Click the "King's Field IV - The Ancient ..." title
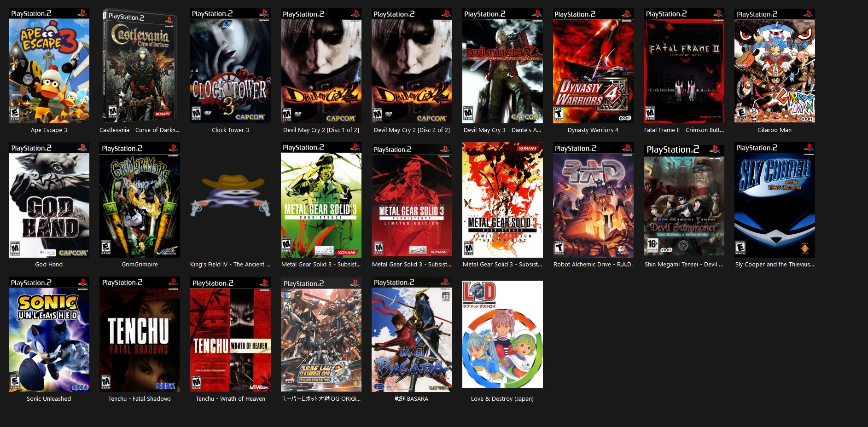The width and height of the screenshot is (868, 427). click(230, 265)
